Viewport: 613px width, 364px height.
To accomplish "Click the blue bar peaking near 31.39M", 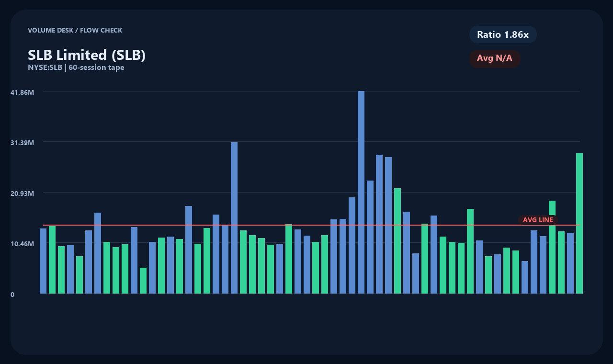I will [234, 218].
